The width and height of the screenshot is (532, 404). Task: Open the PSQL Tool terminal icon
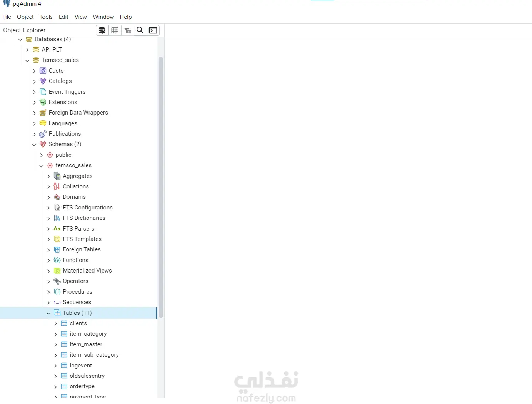point(153,30)
